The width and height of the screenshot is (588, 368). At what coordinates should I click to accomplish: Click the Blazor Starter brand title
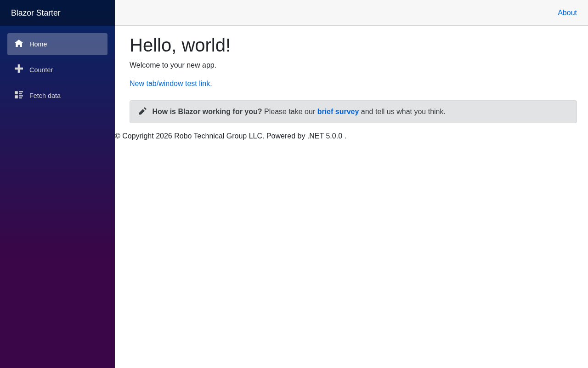36,13
